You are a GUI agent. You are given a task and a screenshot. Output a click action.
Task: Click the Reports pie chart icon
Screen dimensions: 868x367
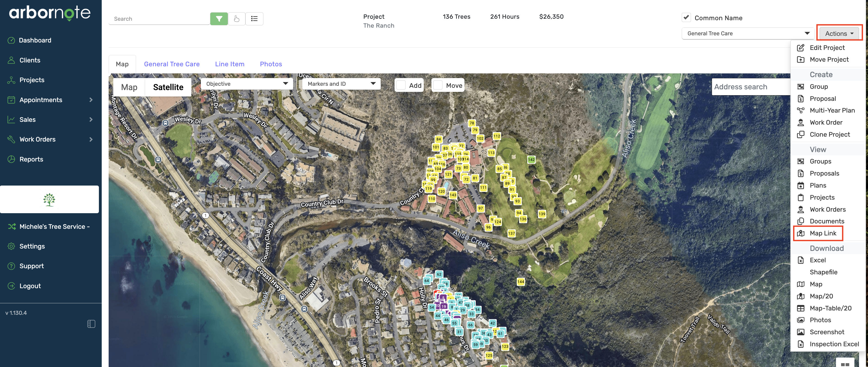click(x=11, y=159)
